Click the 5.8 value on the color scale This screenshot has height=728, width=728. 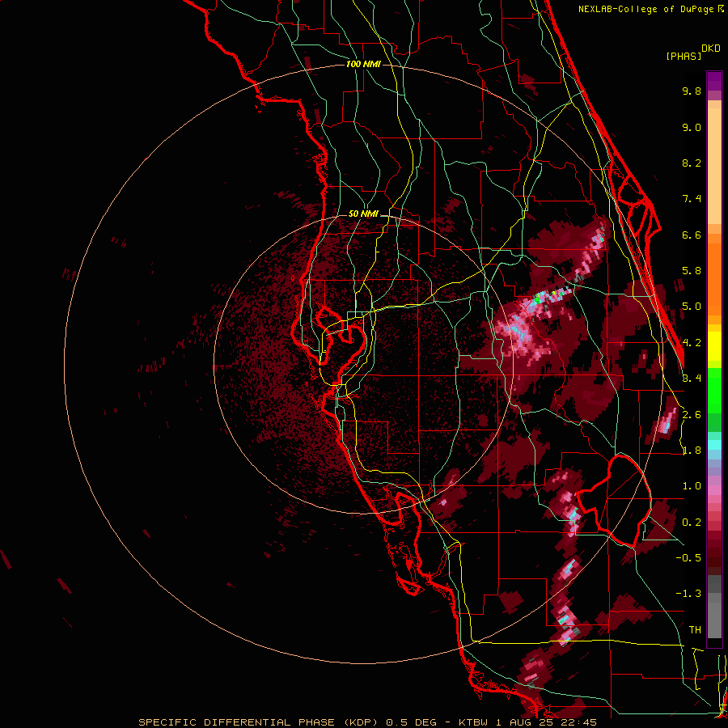click(692, 271)
